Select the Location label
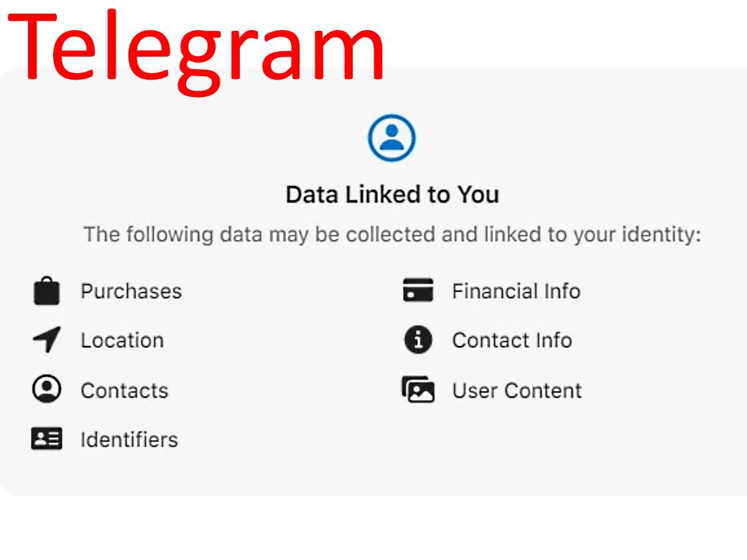Image resolution: width=747 pixels, height=560 pixels. tap(122, 340)
